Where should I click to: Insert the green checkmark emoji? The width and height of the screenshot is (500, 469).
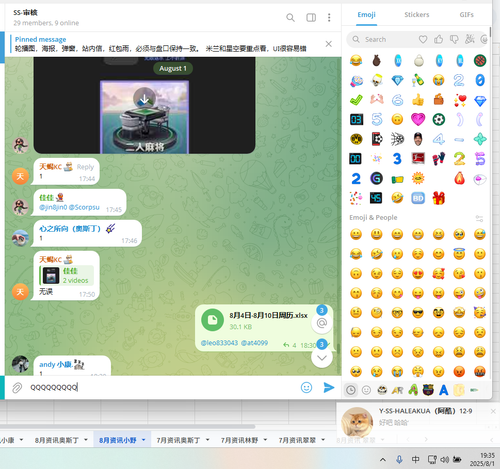coord(356,100)
